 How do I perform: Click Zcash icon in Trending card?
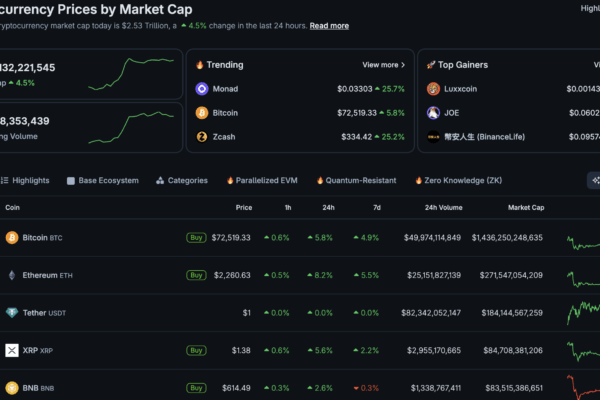(x=202, y=137)
